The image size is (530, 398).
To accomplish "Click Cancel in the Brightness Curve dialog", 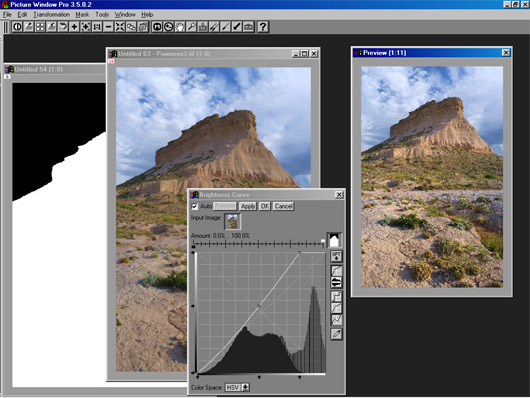I will tap(283, 206).
